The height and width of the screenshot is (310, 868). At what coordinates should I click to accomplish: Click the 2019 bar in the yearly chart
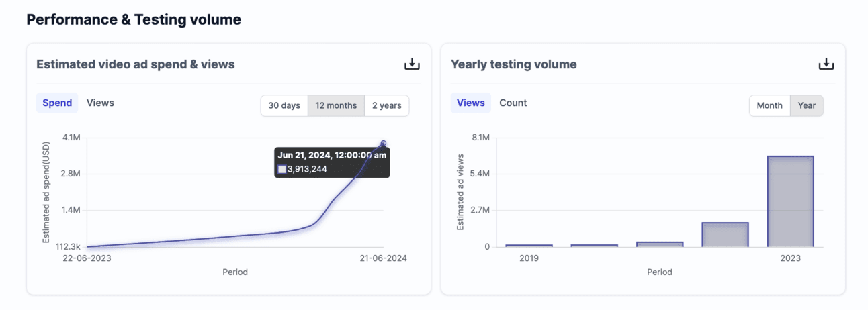point(529,246)
